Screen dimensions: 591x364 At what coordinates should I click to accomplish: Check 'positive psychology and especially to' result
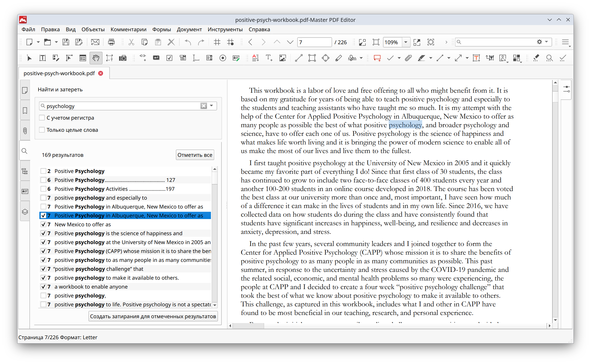click(43, 198)
